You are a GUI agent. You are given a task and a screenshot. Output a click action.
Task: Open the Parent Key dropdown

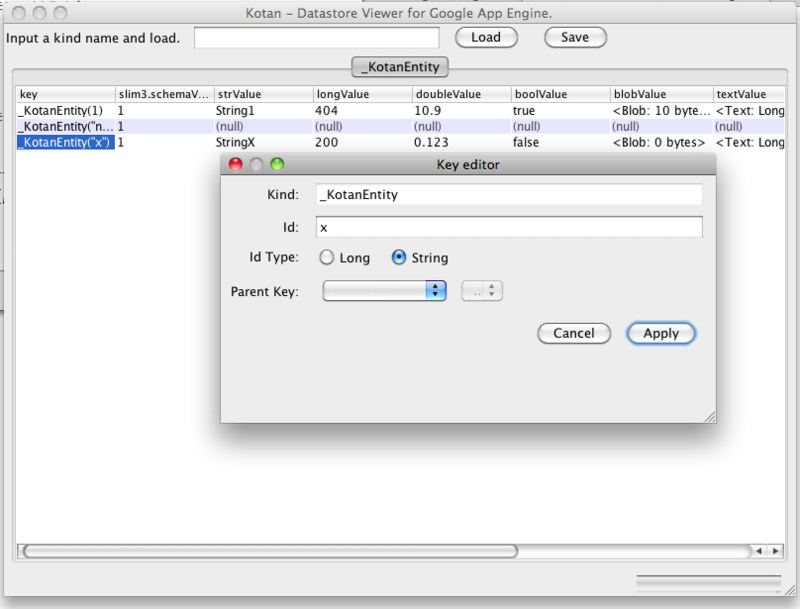pyautogui.click(x=385, y=291)
